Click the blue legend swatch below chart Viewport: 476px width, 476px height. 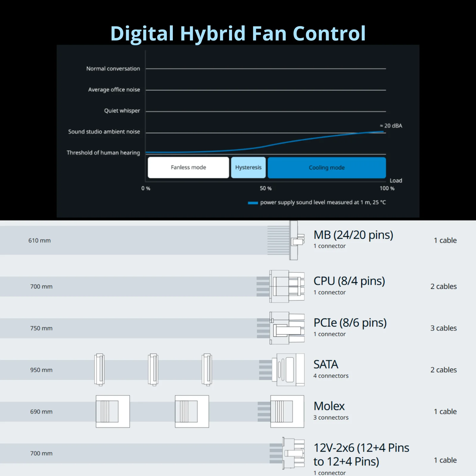(x=253, y=203)
